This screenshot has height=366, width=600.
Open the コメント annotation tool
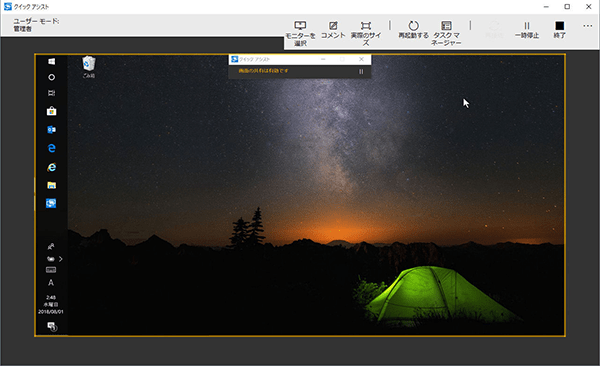pos(333,30)
